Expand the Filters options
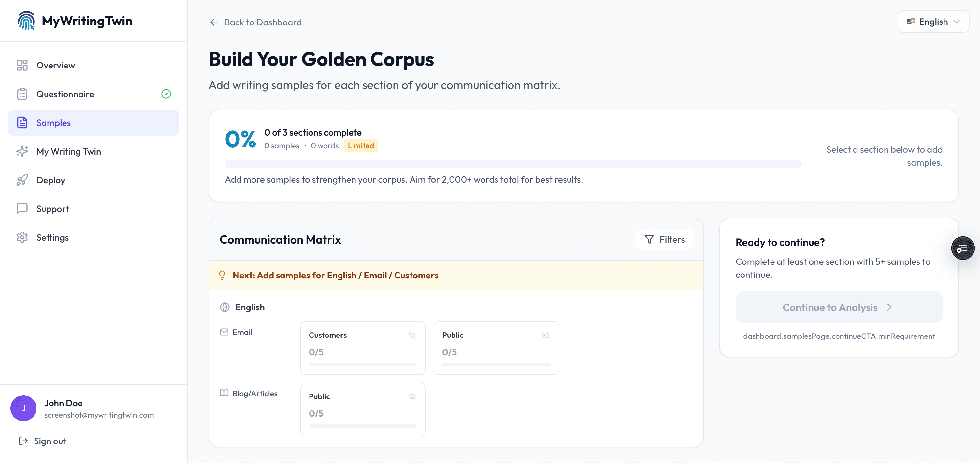Viewport: 980px width, 463px height. [664, 240]
